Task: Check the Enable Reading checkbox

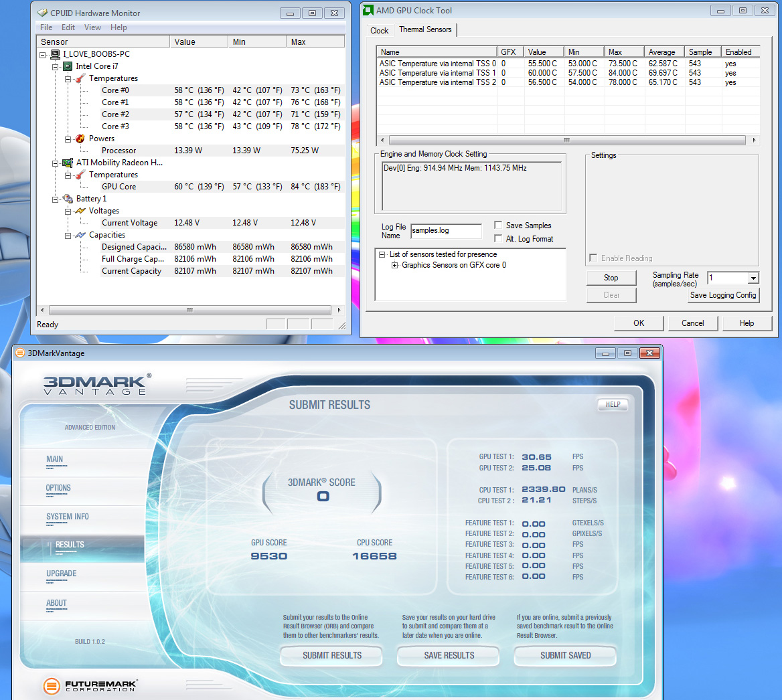Action: click(x=593, y=258)
